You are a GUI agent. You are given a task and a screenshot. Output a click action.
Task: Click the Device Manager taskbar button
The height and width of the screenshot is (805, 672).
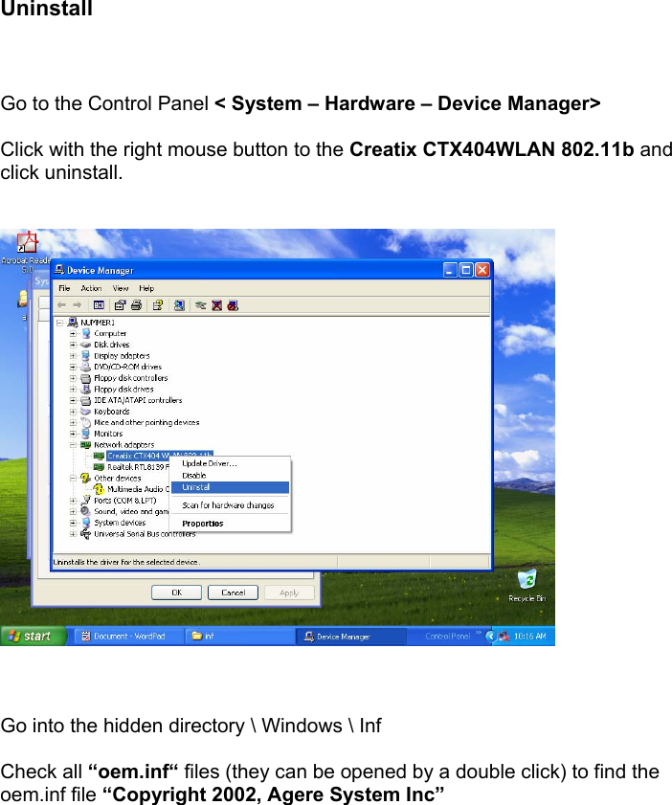(x=350, y=637)
